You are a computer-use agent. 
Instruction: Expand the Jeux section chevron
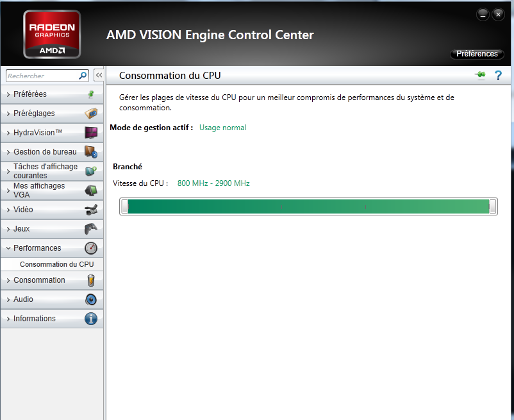click(x=8, y=229)
